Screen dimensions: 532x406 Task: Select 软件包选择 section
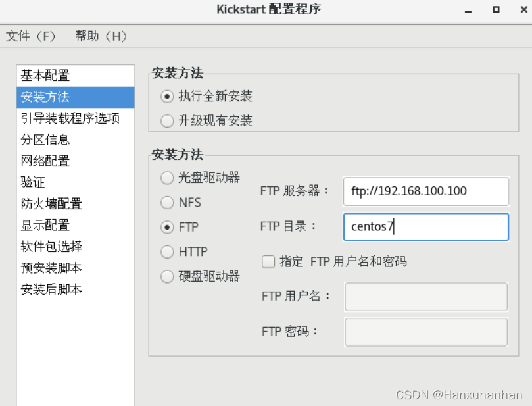tap(51, 247)
